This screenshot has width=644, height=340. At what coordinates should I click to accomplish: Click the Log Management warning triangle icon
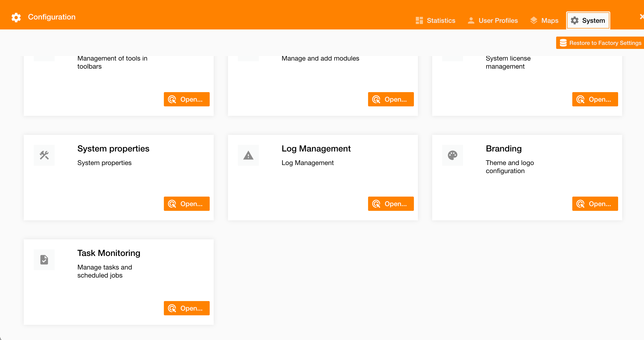click(248, 155)
